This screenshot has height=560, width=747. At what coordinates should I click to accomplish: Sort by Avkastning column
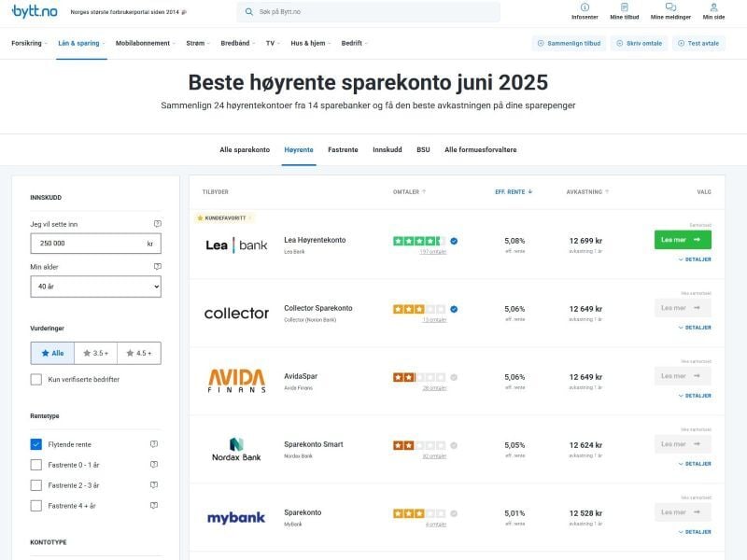coord(587,192)
